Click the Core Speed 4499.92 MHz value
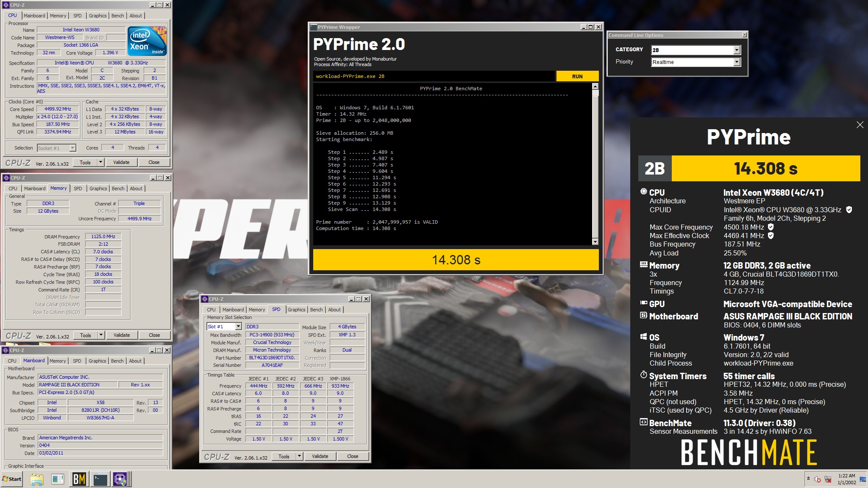 [x=58, y=109]
